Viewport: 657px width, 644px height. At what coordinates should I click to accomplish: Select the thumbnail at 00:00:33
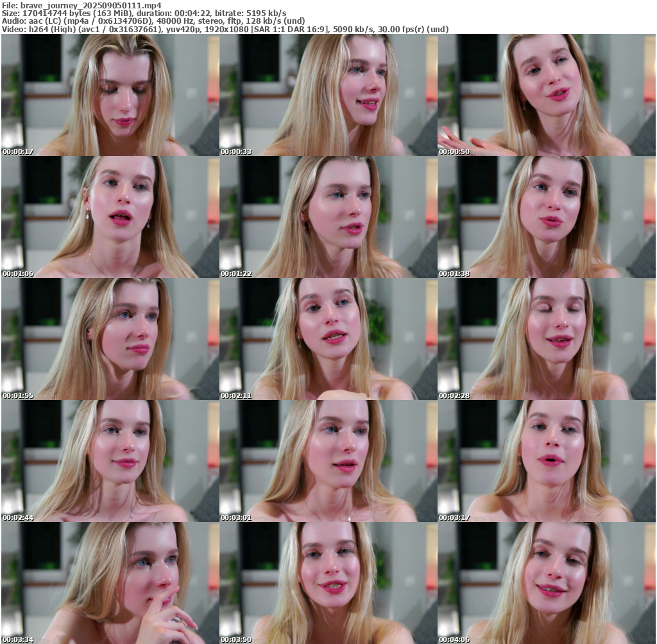click(328, 95)
